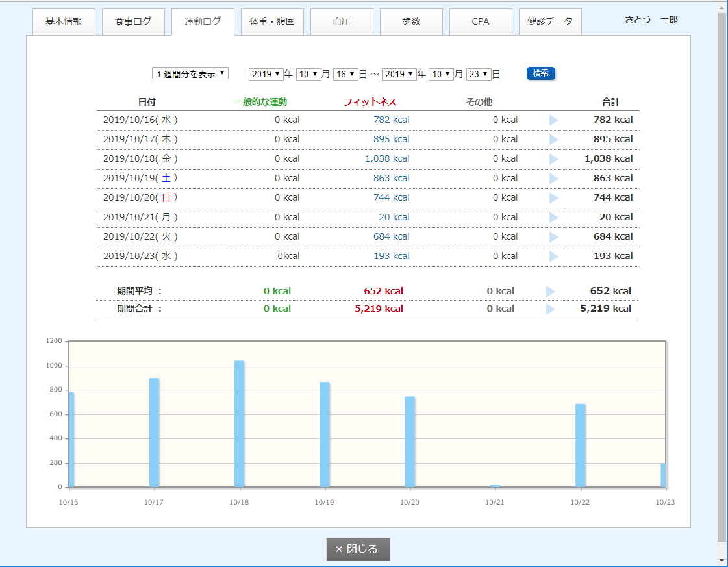Click the arrow icon beside 期間合計 total
Image resolution: width=728 pixels, height=567 pixels.
[550, 309]
